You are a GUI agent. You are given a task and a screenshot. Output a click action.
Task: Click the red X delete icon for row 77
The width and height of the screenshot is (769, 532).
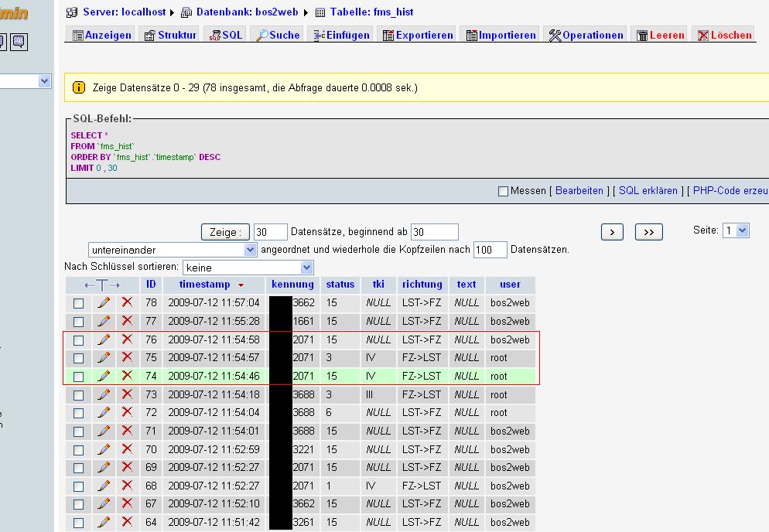(127, 321)
